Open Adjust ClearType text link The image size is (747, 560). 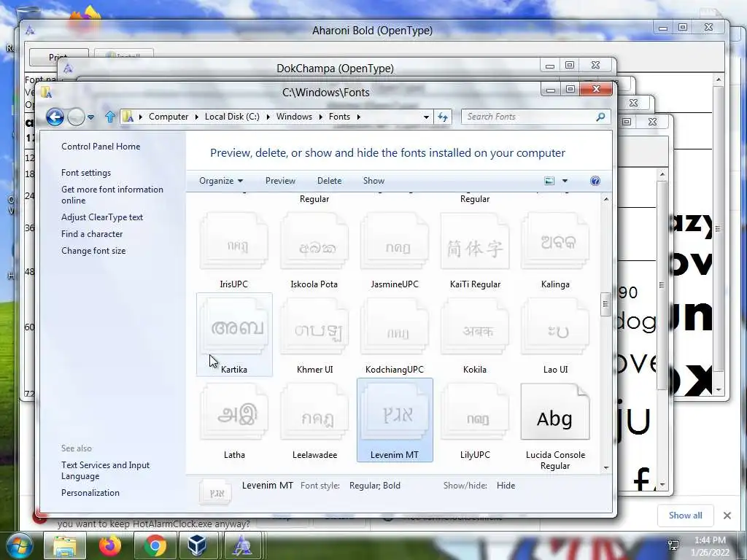pyautogui.click(x=102, y=217)
